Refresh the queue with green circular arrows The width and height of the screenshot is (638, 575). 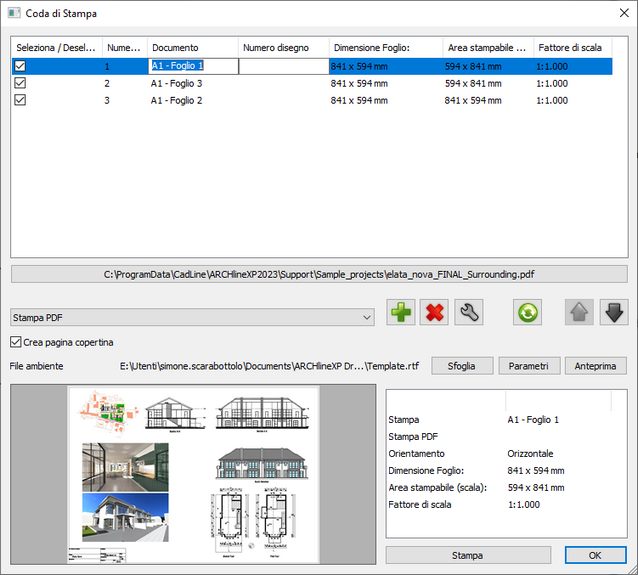click(527, 313)
